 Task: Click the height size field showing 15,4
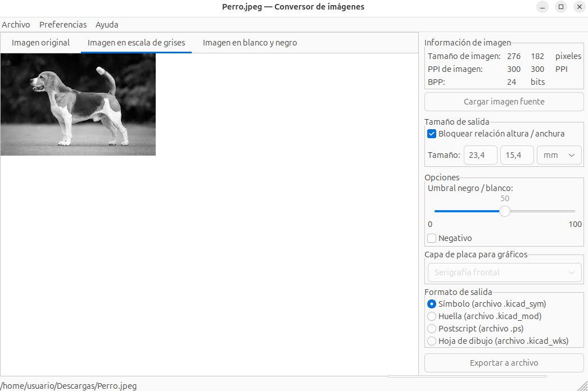pos(517,155)
